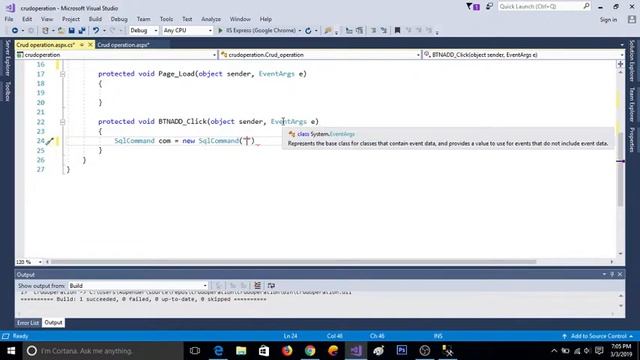Viewport: 640px width, 360px height.
Task: Click the Open File toolbar icon
Action: [61, 31]
